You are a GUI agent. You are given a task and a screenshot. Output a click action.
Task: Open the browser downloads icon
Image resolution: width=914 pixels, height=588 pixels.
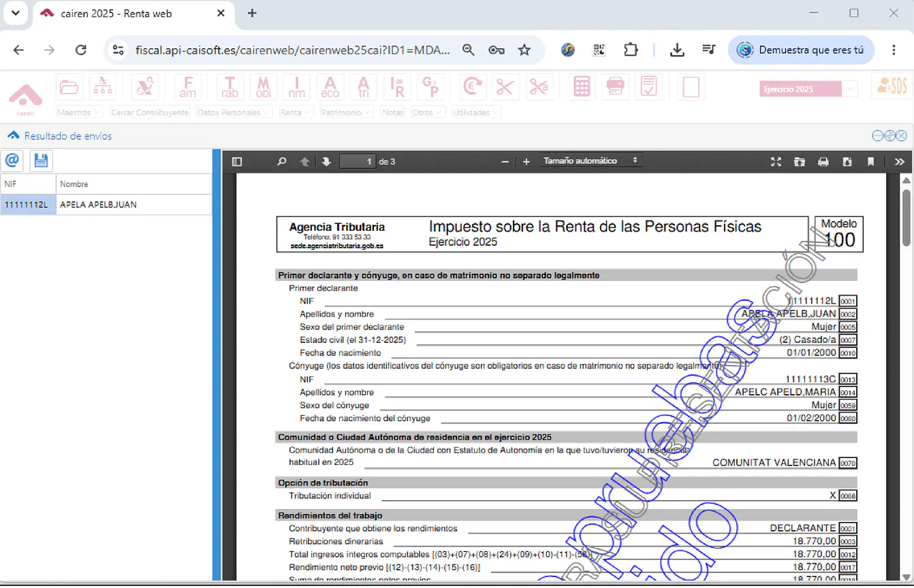(677, 50)
